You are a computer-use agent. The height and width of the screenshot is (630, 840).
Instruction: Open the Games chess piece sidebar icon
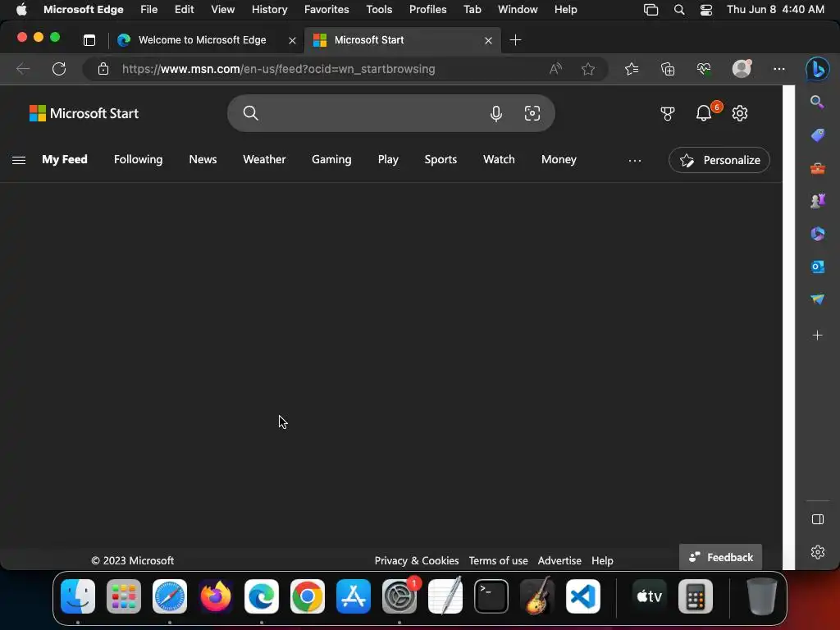tap(818, 201)
